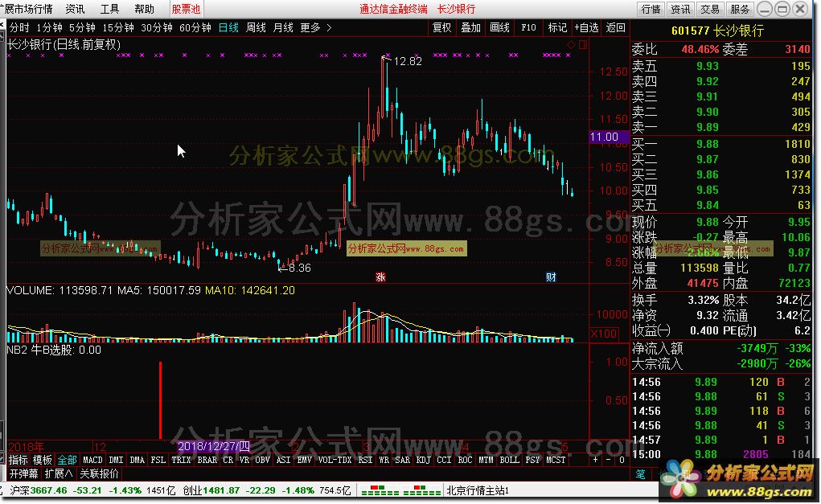This screenshot has height=504, width=821.
Task: Open the 复权 adjustment options
Action: tap(442, 28)
